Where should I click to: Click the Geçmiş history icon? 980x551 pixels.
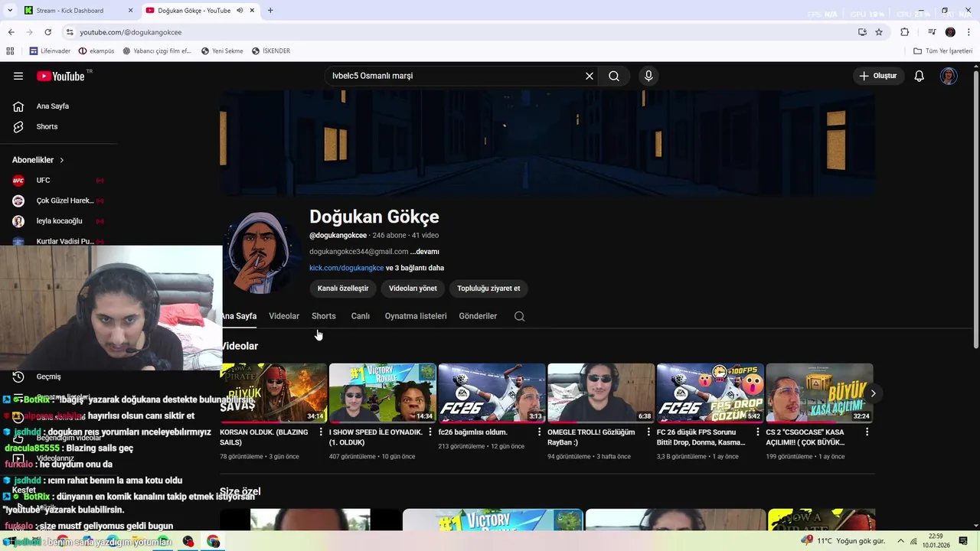point(18,377)
